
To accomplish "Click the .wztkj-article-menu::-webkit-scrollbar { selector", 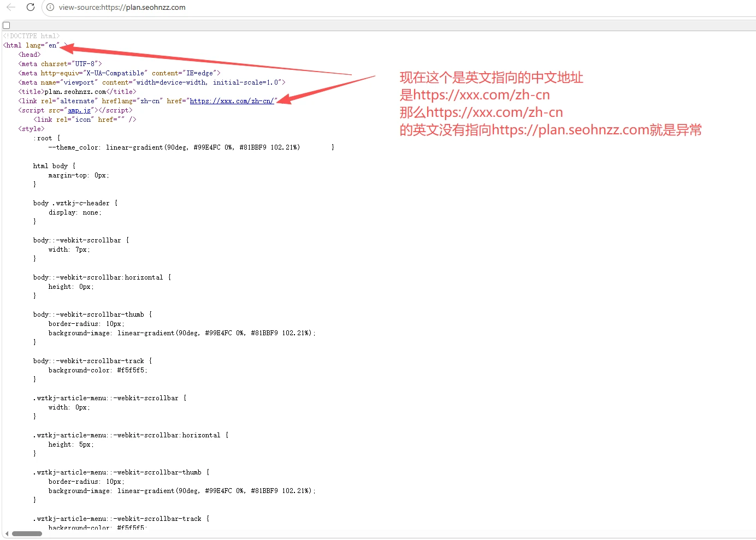I will (x=110, y=398).
